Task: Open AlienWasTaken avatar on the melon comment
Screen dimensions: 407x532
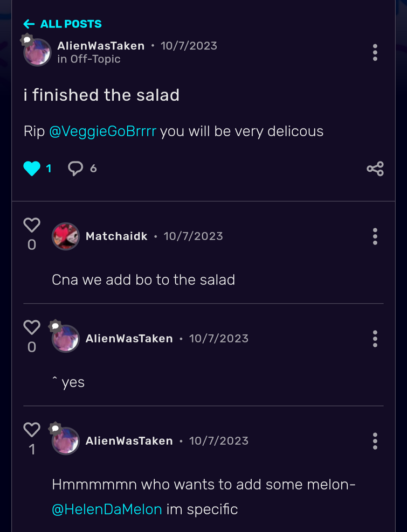Action: 66,441
